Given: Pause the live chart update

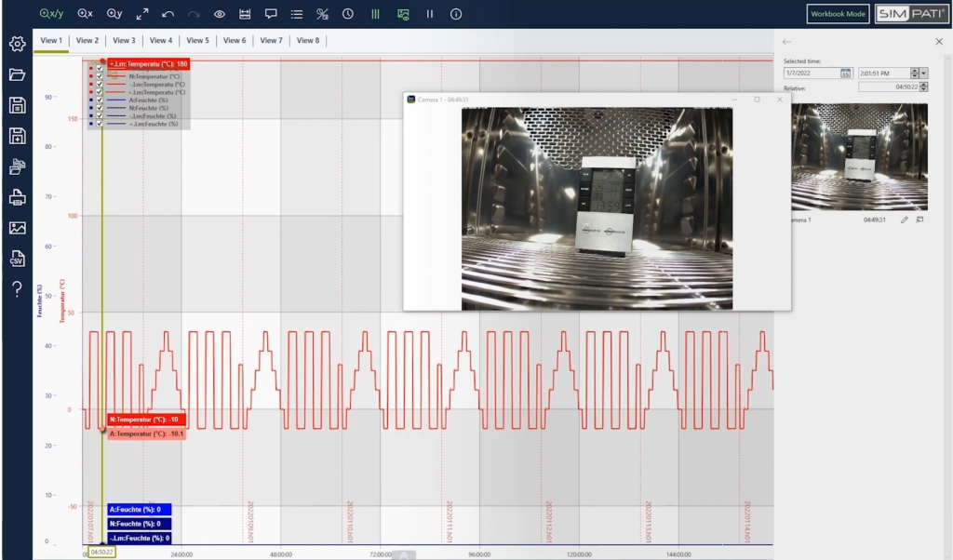Looking at the screenshot, I should 432,14.
